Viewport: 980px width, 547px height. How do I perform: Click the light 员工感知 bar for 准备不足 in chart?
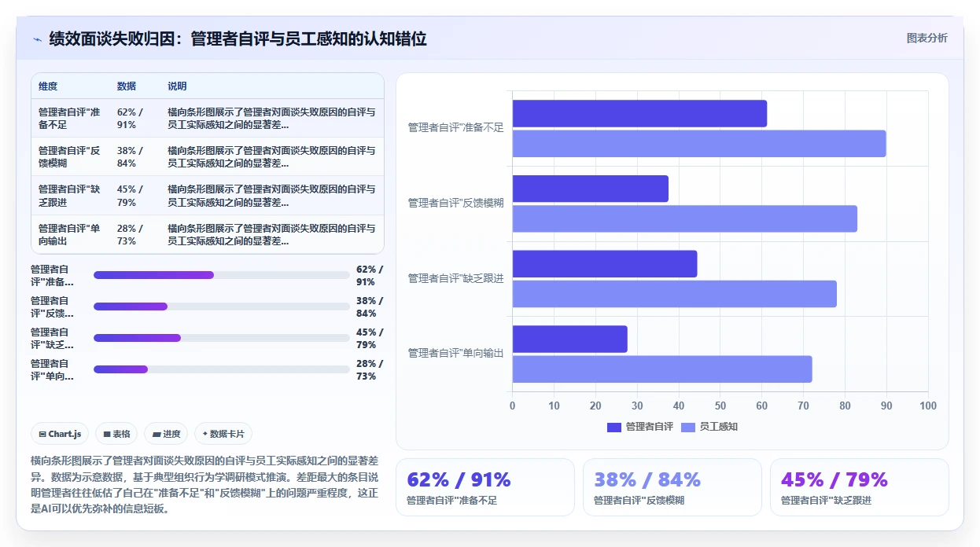click(699, 144)
